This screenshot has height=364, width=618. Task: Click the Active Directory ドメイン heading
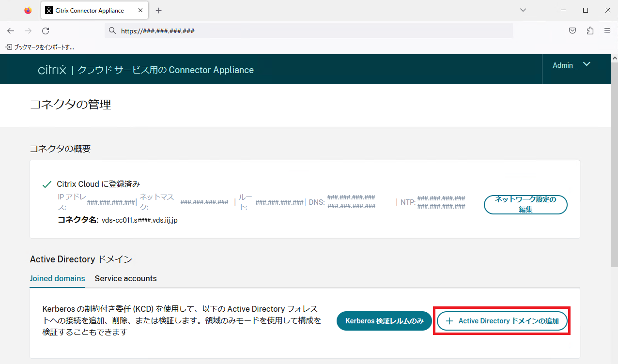point(81,259)
